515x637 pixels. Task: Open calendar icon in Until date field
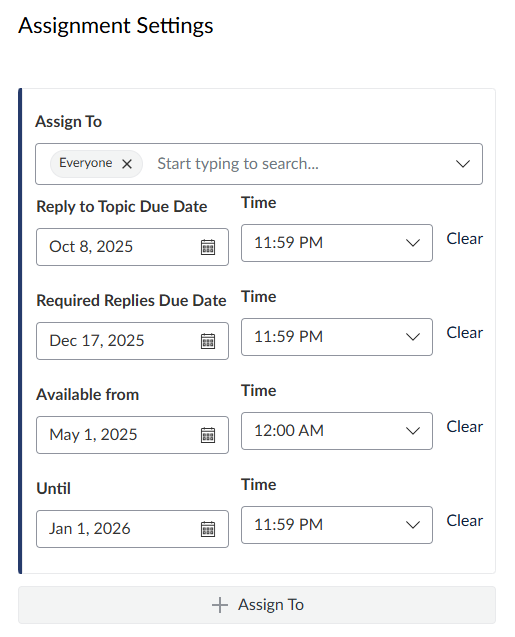point(208,529)
